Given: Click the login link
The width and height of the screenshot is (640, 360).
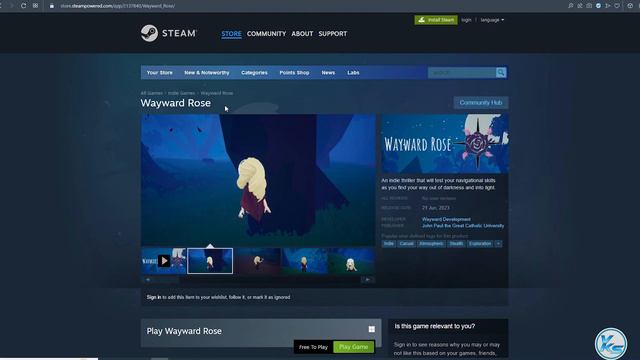Looking at the screenshot, I should tap(466, 20).
